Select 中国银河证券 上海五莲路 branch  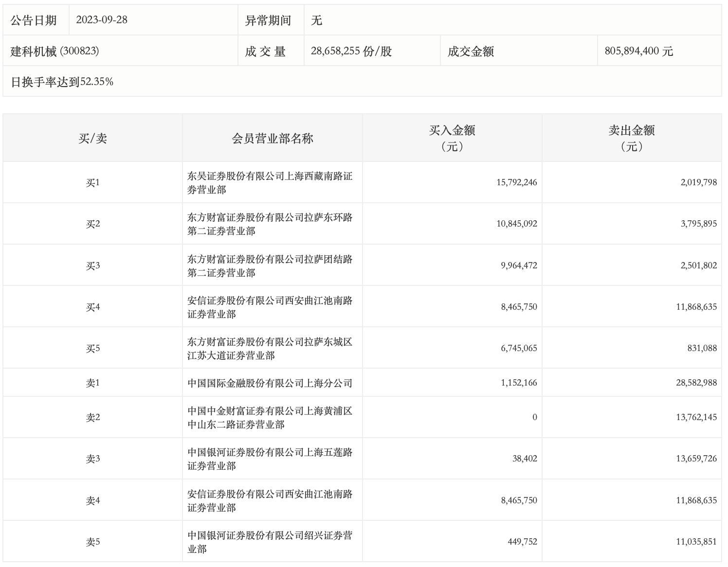(270, 459)
